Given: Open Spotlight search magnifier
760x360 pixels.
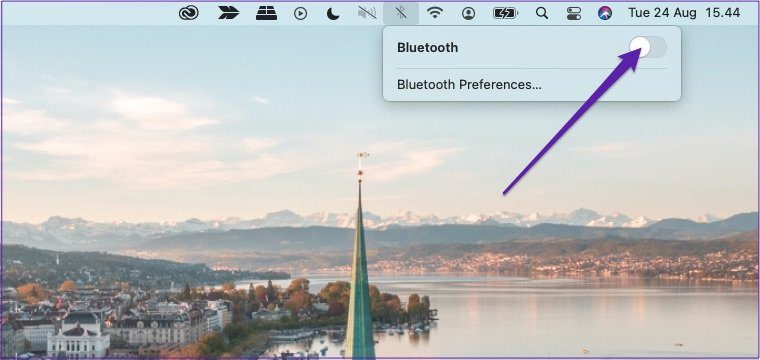Looking at the screenshot, I should [542, 13].
